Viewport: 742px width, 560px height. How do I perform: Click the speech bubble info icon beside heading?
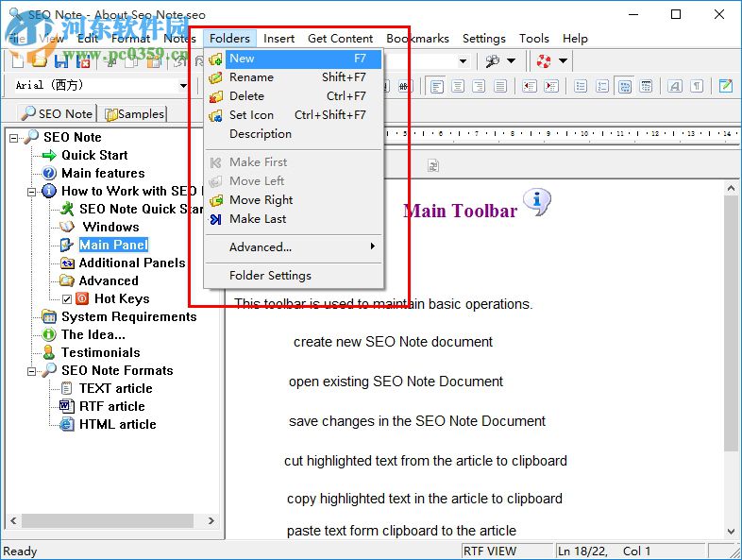pyautogui.click(x=537, y=202)
